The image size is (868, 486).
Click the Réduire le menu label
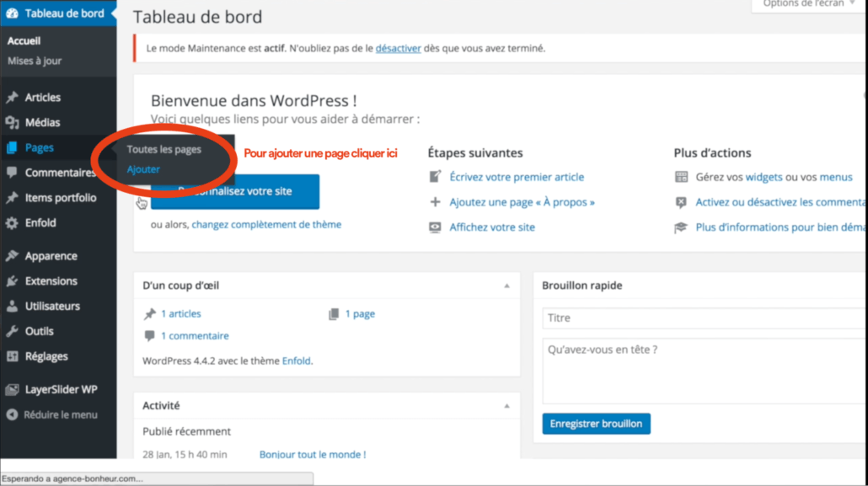tap(61, 414)
